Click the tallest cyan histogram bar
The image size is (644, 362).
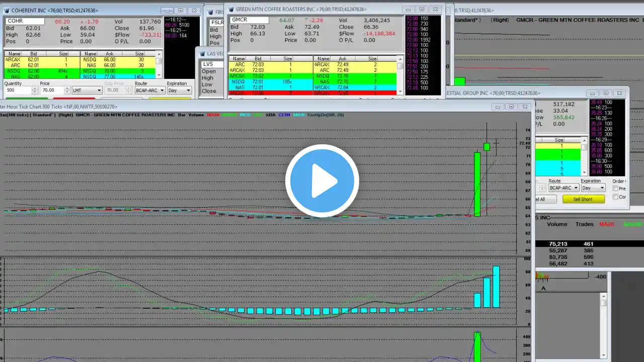click(x=496, y=287)
